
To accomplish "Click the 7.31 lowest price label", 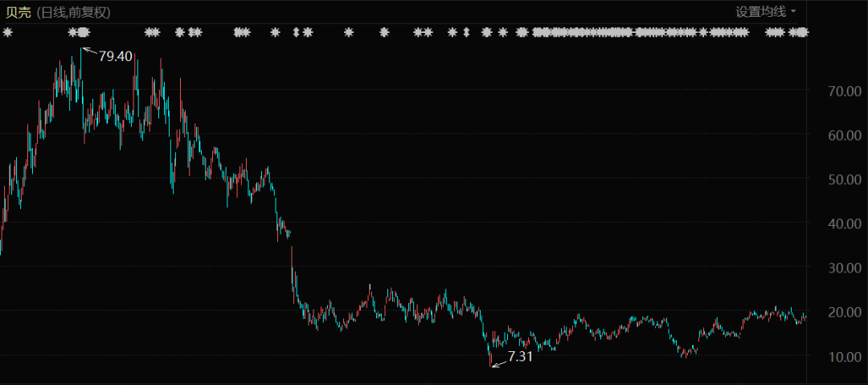I will coord(521,355).
